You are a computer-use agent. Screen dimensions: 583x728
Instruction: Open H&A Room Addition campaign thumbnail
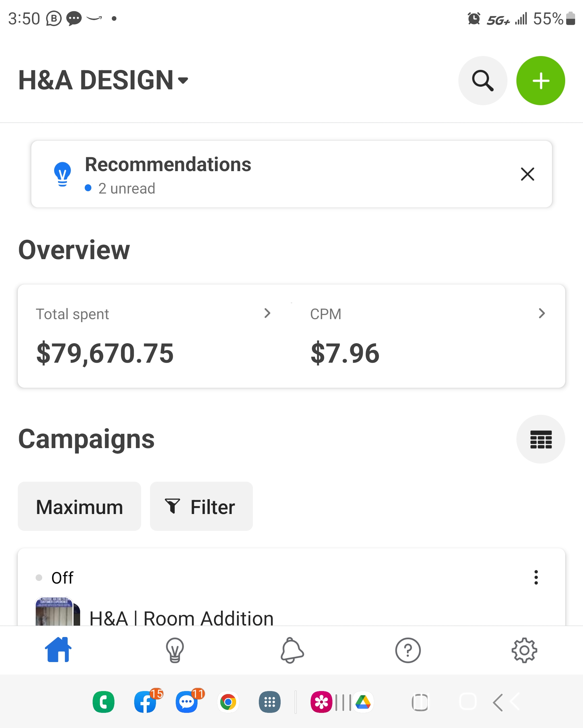point(58,611)
